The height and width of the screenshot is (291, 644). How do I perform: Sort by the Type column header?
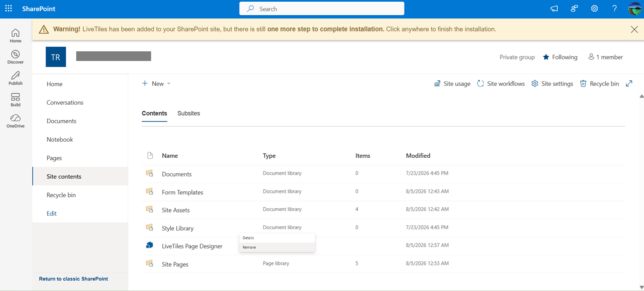click(x=269, y=156)
